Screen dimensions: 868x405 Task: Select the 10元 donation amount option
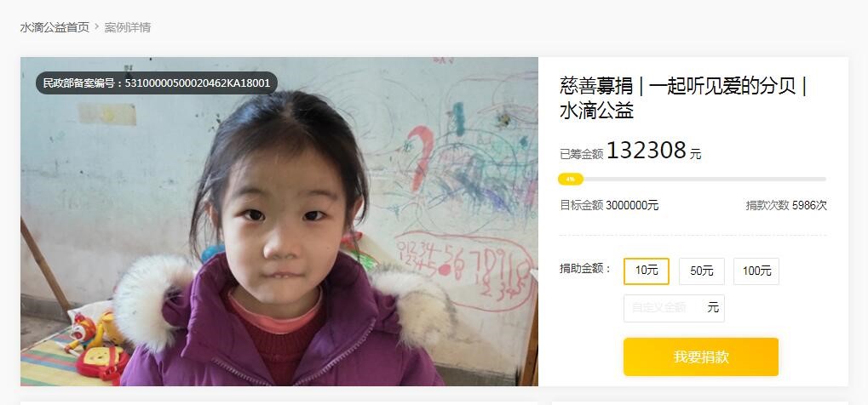click(x=647, y=271)
